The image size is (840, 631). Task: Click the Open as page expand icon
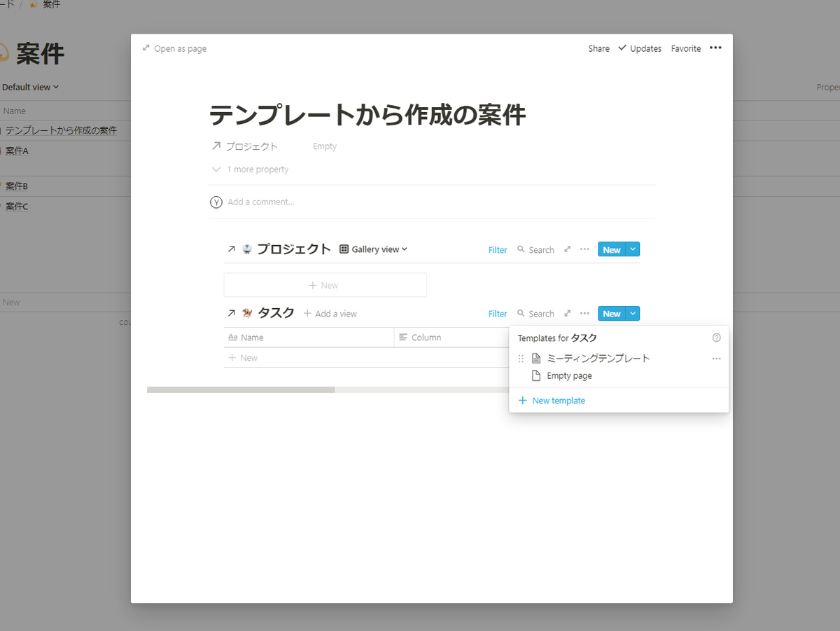point(146,48)
